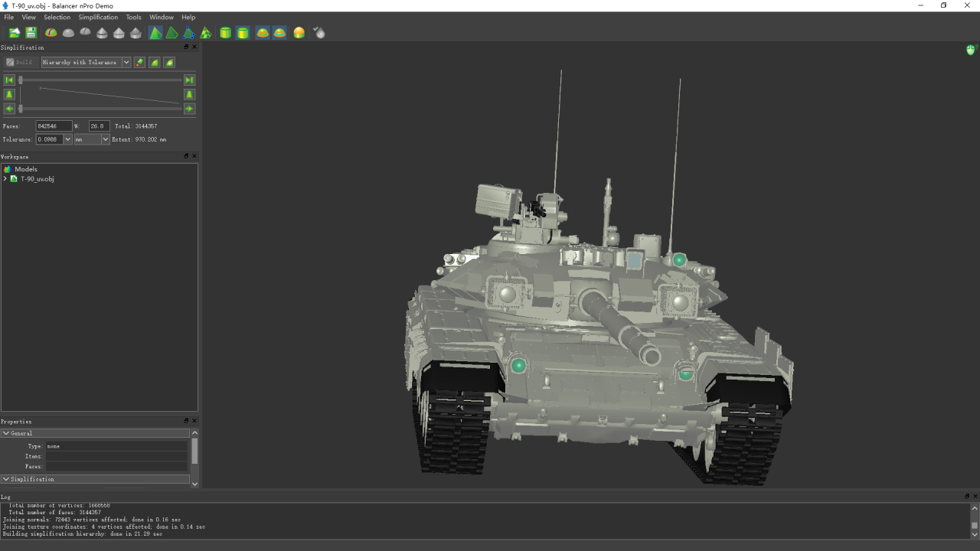This screenshot has width=980, height=551.
Task: Click the Faces count input field
Action: pos(54,126)
